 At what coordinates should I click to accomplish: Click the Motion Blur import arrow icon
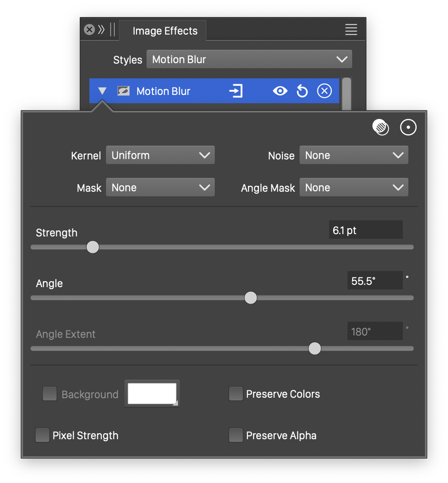point(236,91)
